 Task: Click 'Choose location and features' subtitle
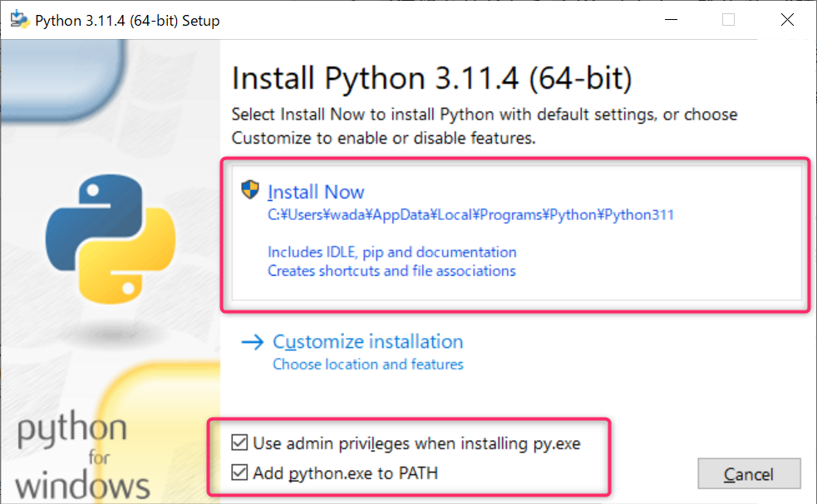[367, 365]
